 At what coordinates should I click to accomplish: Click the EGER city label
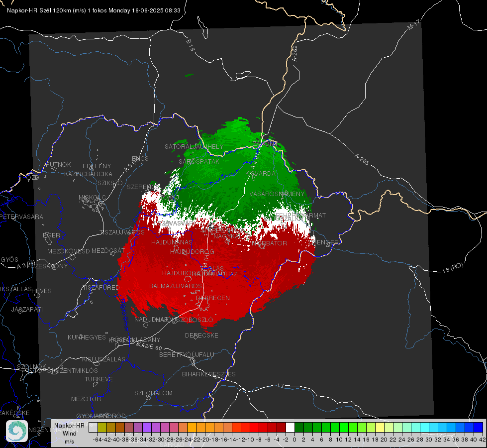(52, 235)
